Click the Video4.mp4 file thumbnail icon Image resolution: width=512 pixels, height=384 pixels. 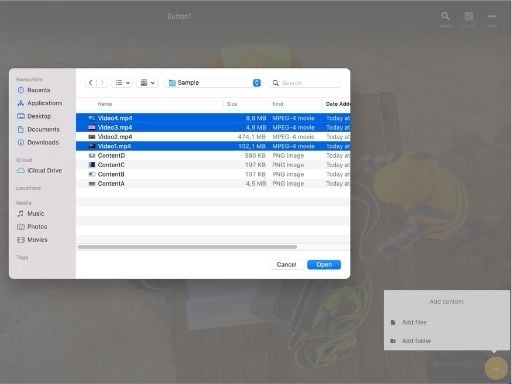[92, 118]
